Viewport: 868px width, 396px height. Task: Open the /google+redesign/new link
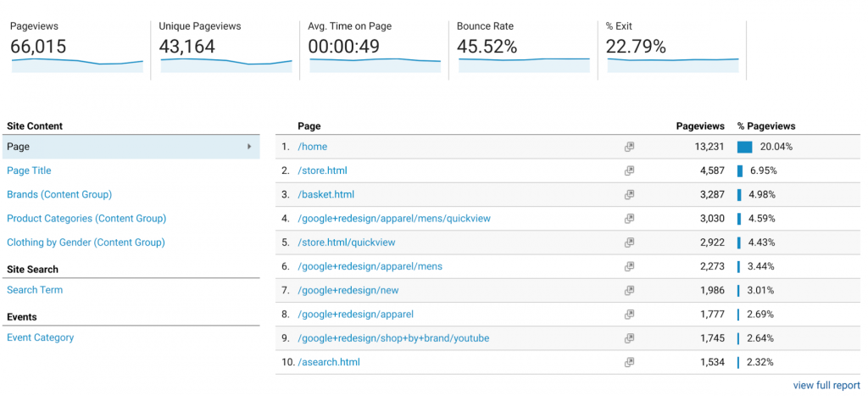(x=348, y=290)
